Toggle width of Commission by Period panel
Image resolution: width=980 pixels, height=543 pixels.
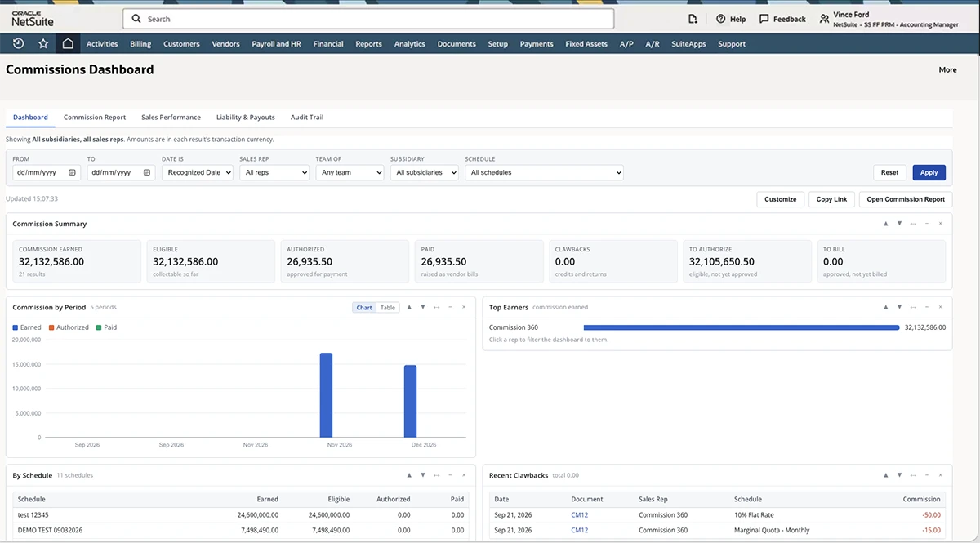coord(436,307)
